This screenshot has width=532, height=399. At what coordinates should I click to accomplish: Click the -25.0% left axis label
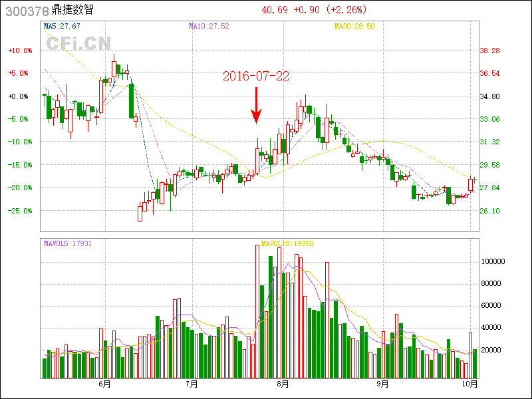(x=19, y=211)
